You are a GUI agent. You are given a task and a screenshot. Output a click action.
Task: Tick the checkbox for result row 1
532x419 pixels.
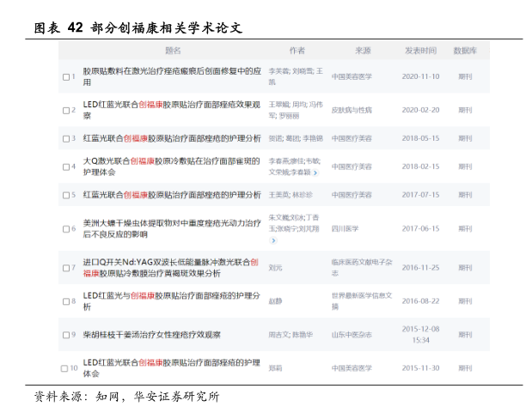66,77
